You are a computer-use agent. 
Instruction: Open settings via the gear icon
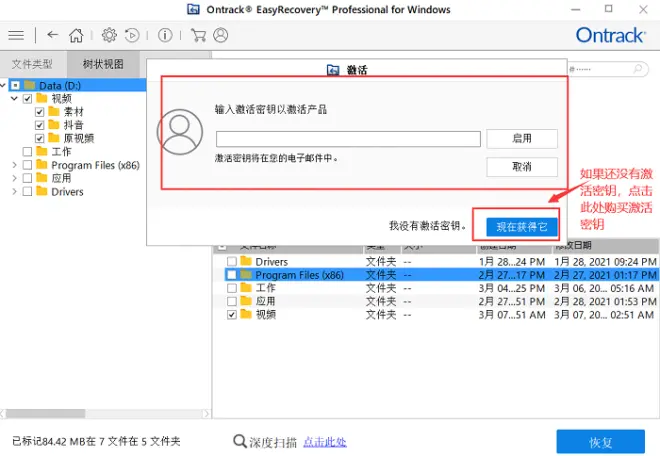coord(109,35)
